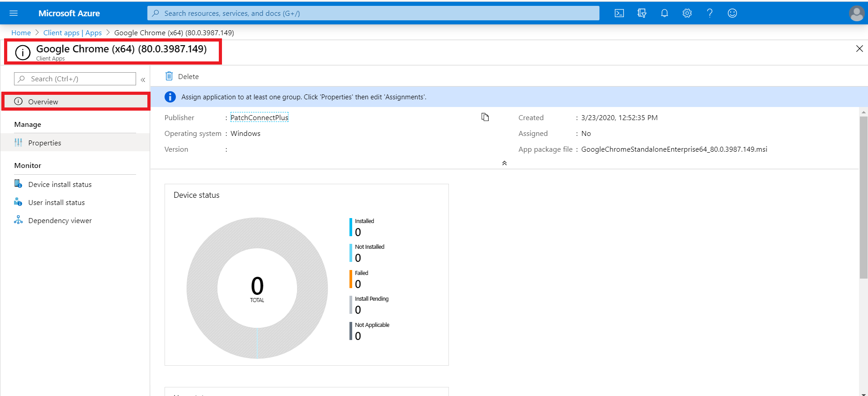868x396 pixels.
Task: Click the feedback smiley icon
Action: click(x=732, y=13)
